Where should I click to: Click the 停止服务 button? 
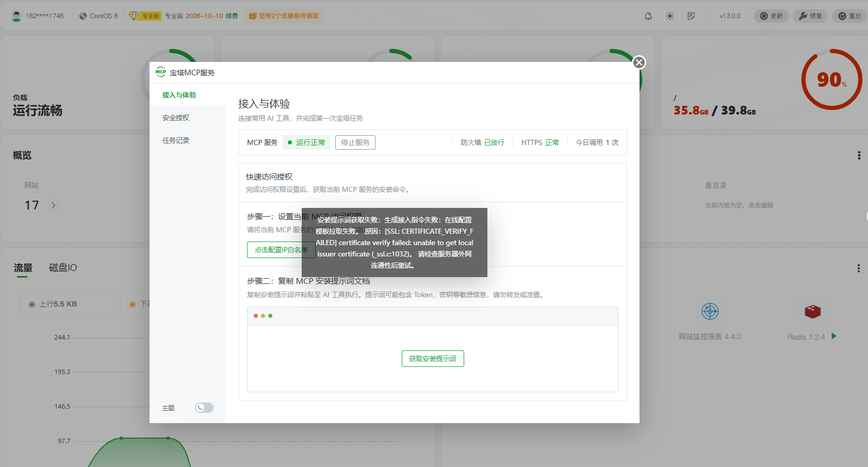[355, 142]
